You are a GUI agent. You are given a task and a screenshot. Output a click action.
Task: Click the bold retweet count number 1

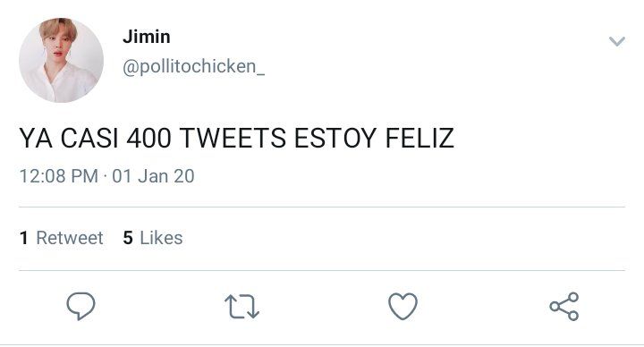click(x=24, y=238)
